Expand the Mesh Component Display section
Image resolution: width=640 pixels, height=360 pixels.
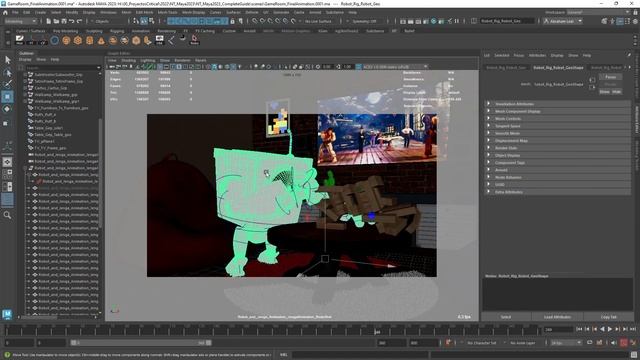point(558,111)
